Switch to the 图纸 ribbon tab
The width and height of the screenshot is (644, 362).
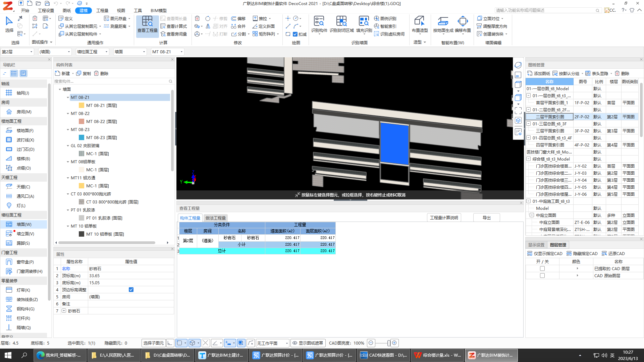(67, 10)
